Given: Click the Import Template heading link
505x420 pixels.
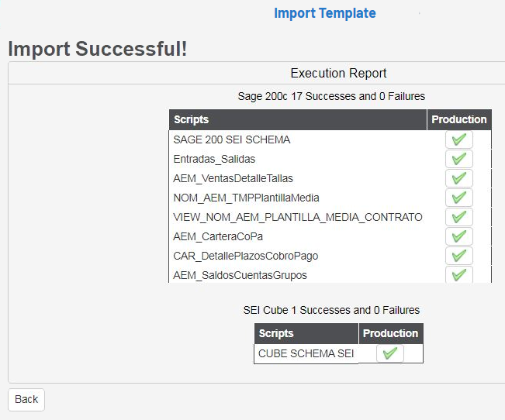Looking at the screenshot, I should [324, 13].
